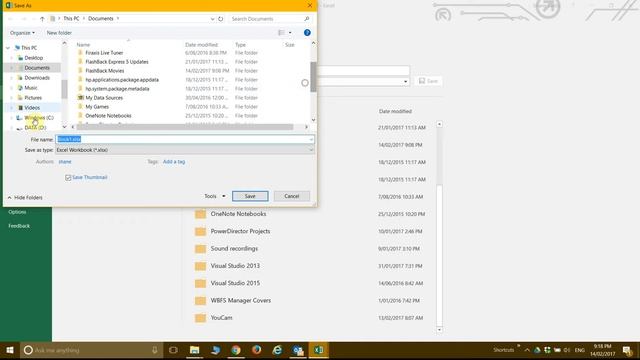The width and height of the screenshot is (640, 360).
Task: Select the My Games folder row
Action: (x=97, y=107)
